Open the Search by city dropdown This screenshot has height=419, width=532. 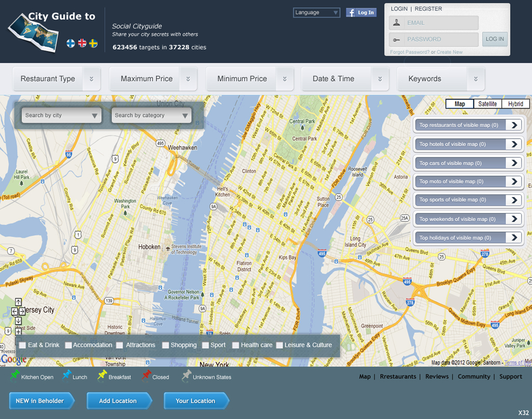(x=61, y=115)
